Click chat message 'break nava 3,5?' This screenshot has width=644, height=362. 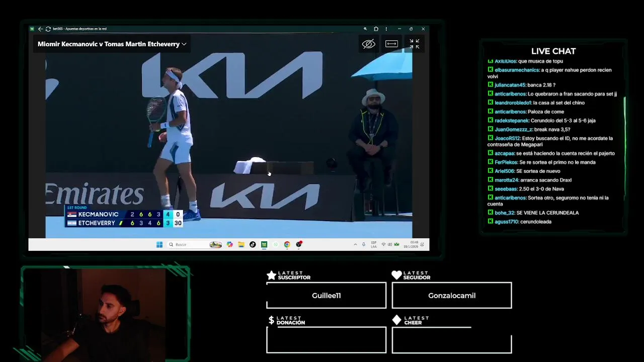[552, 130]
